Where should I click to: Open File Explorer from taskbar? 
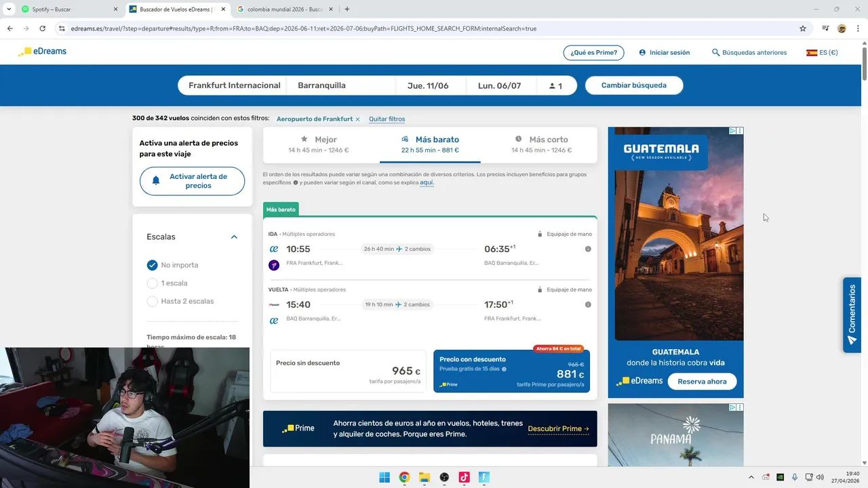pos(425,477)
